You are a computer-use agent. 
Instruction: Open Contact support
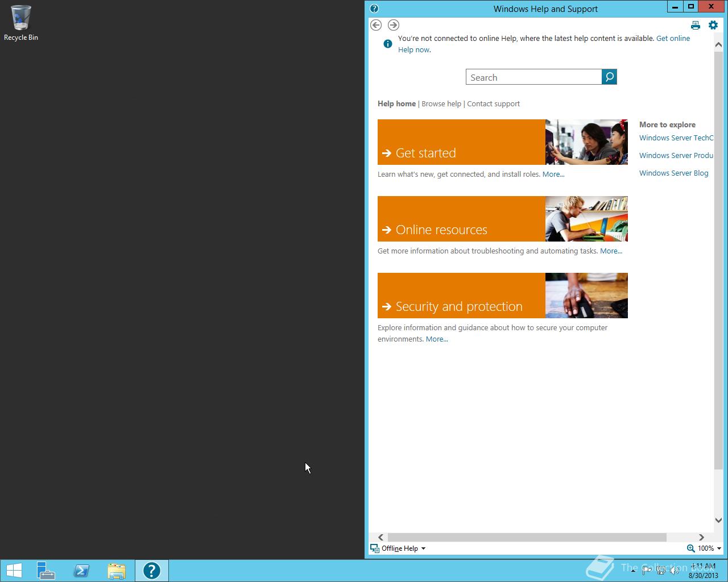(x=493, y=104)
